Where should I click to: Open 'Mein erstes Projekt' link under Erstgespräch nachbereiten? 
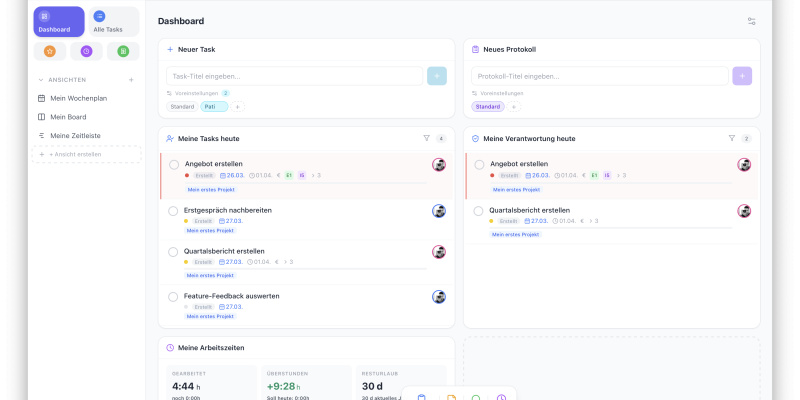[210, 231]
